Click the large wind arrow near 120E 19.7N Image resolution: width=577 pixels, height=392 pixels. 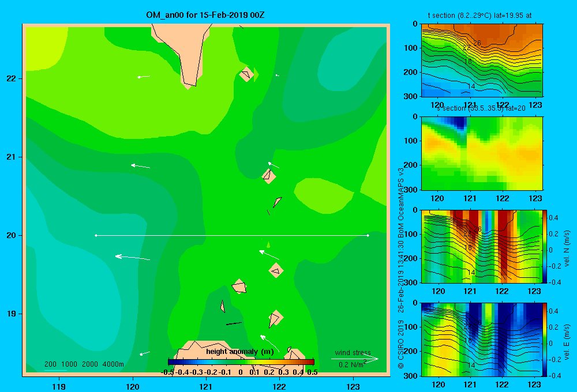click(x=133, y=257)
